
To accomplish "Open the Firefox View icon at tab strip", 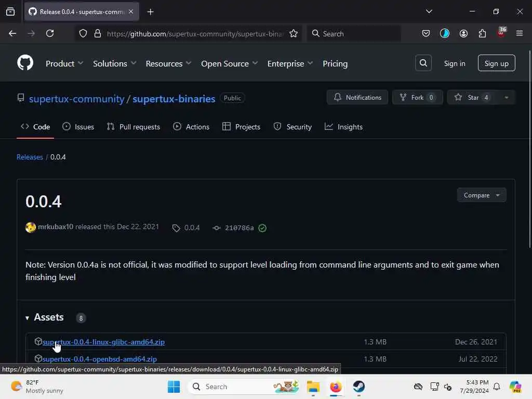I will (10, 11).
